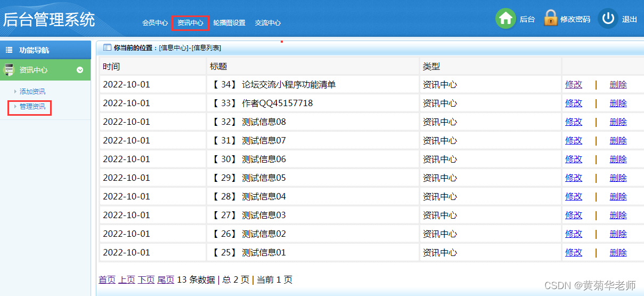
Task: Click 修改 for 测试信息04
Action: (574, 196)
